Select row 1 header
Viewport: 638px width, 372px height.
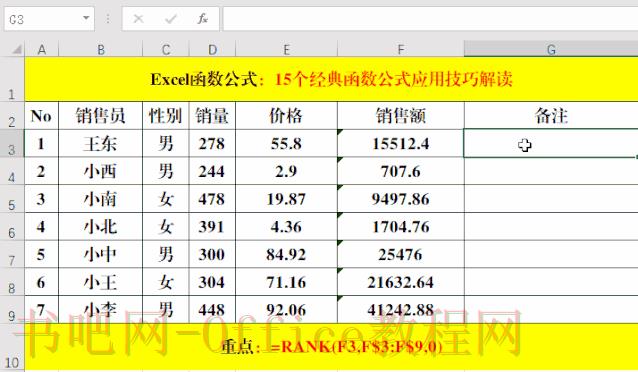pyautogui.click(x=12, y=79)
